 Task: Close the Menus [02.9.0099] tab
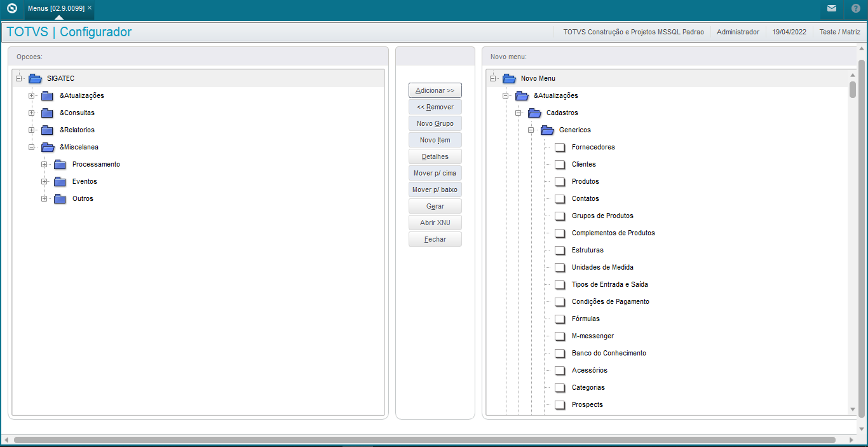[90, 8]
